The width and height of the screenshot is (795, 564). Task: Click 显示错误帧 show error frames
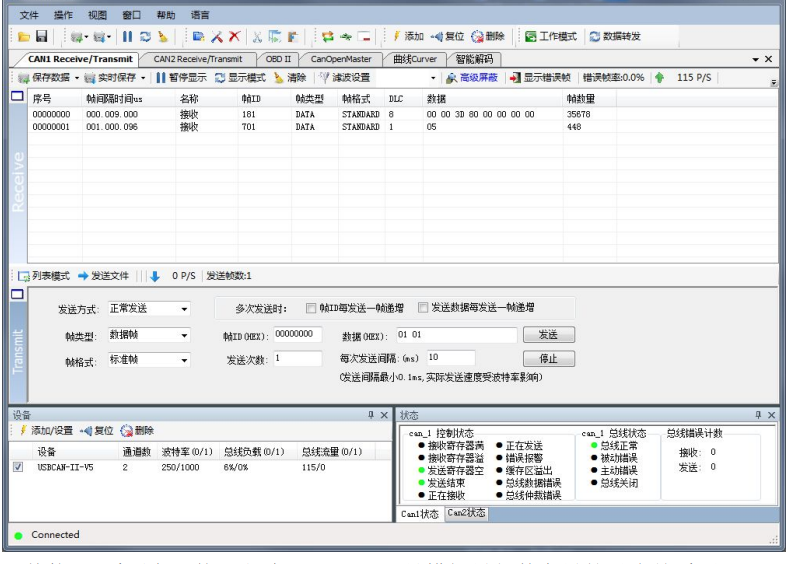(540, 78)
